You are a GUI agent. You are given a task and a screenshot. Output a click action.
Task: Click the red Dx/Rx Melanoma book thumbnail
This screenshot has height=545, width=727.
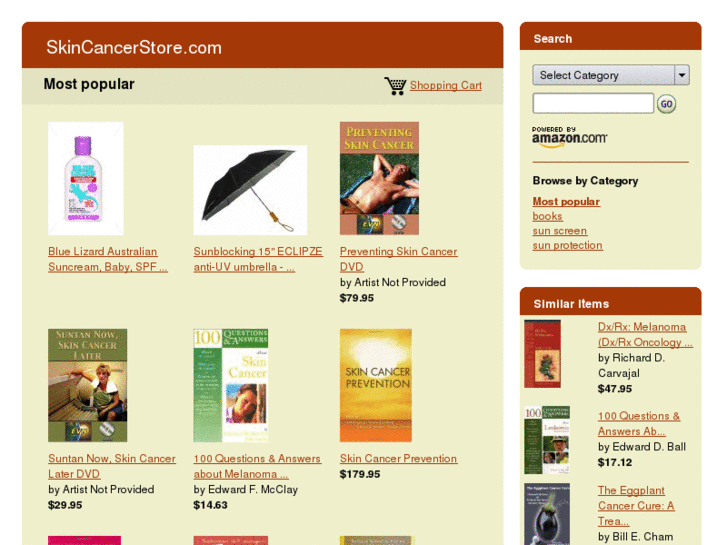pos(542,354)
